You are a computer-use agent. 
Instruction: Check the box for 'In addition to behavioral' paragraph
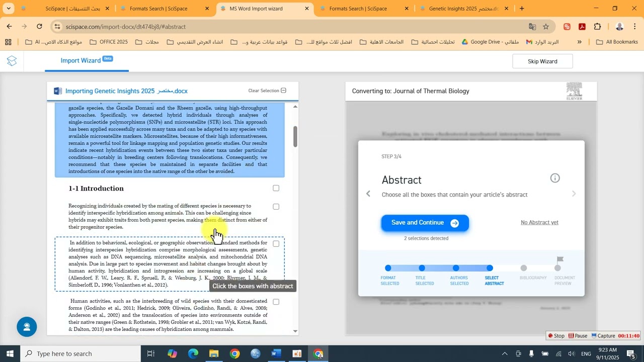276,243
